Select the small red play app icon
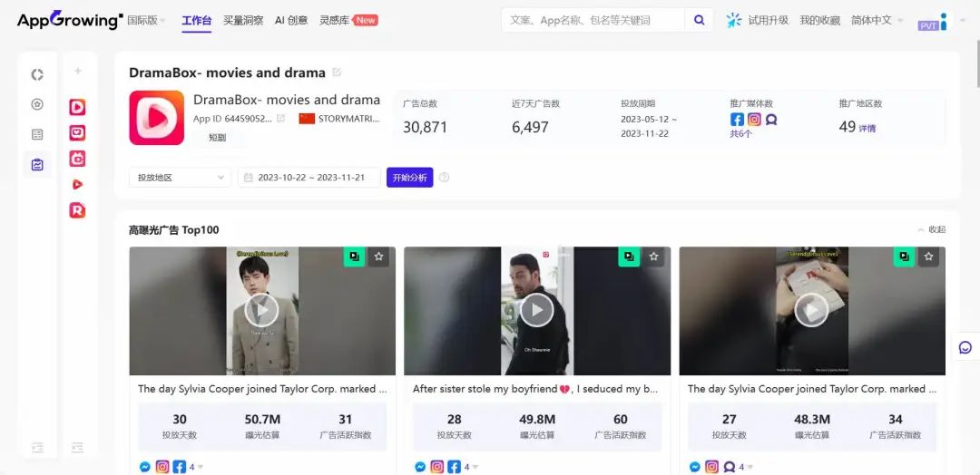The height and width of the screenshot is (475, 980). (77, 184)
